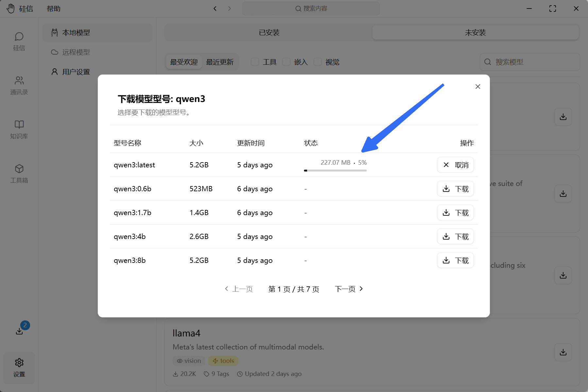The image size is (588, 392).
Task: Toggle the 嵌入 filter checkbox
Action: [x=286, y=62]
